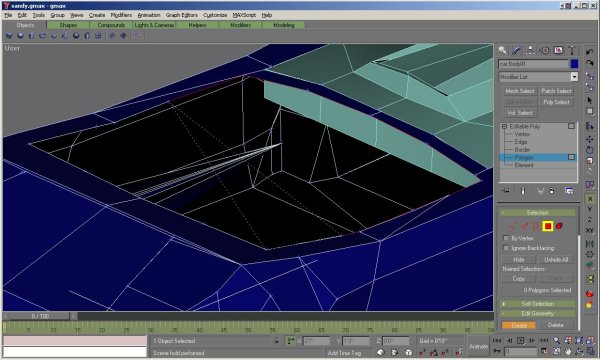
Task: Restrict to X axis constraint
Action: pyautogui.click(x=590, y=199)
